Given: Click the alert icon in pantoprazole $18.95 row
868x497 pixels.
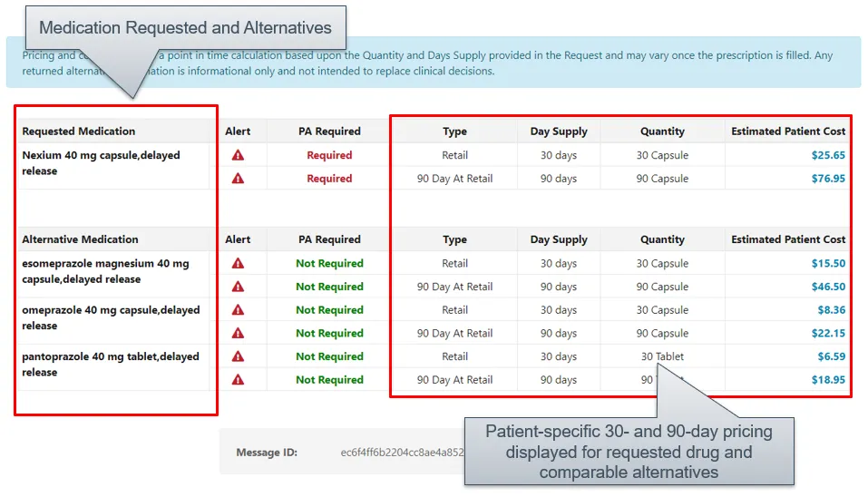Looking at the screenshot, I should 238,380.
